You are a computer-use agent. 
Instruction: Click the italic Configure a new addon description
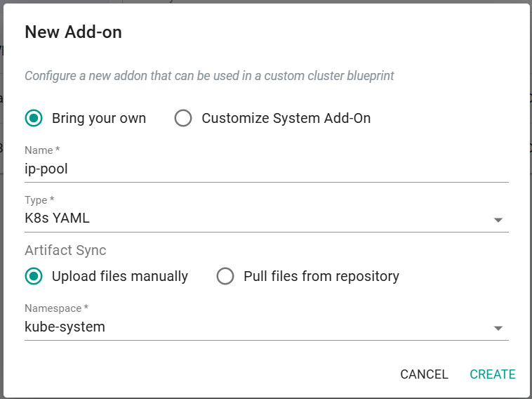[x=209, y=76]
